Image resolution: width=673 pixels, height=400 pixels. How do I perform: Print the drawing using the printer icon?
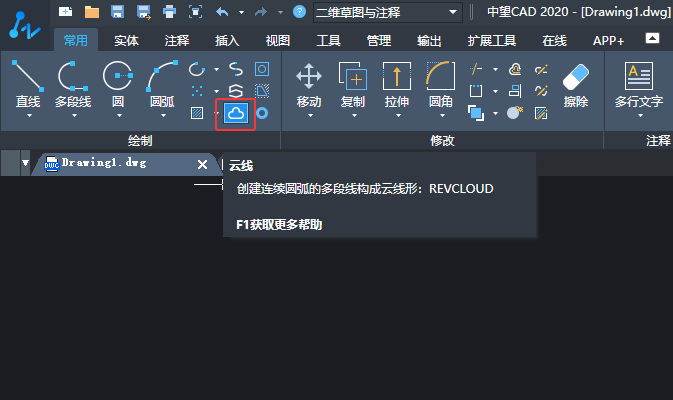click(x=169, y=12)
